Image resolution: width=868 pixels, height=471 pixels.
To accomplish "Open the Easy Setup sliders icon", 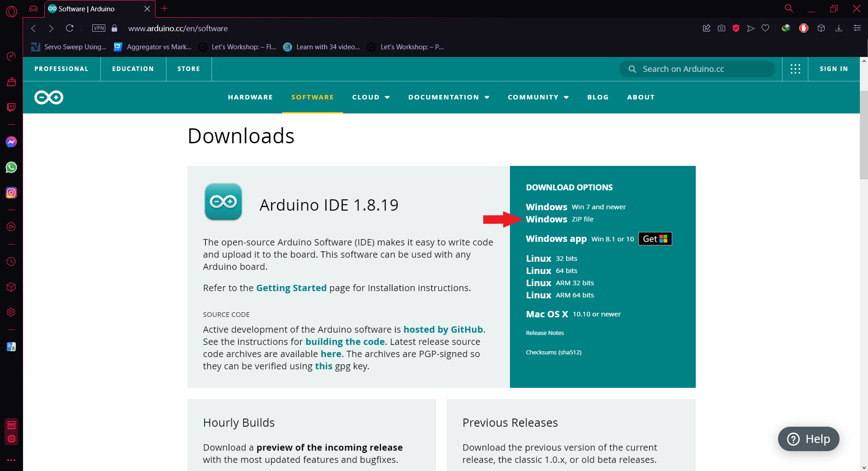I will [x=857, y=28].
